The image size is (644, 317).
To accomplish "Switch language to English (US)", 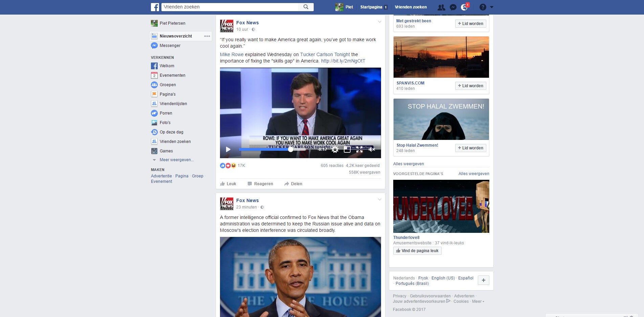I will point(443,278).
